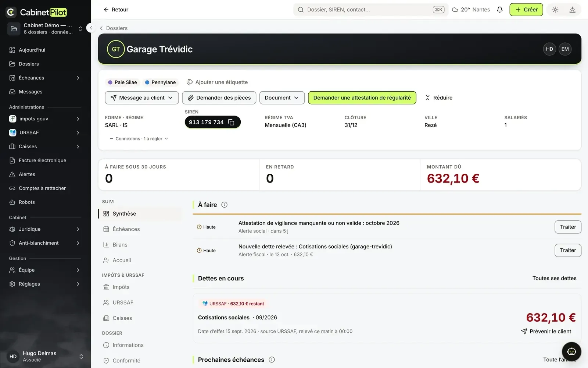
Task: Select the Impôts tab
Action: 140,287
